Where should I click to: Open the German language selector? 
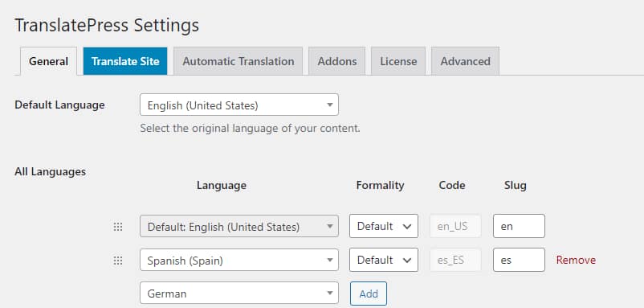click(239, 294)
